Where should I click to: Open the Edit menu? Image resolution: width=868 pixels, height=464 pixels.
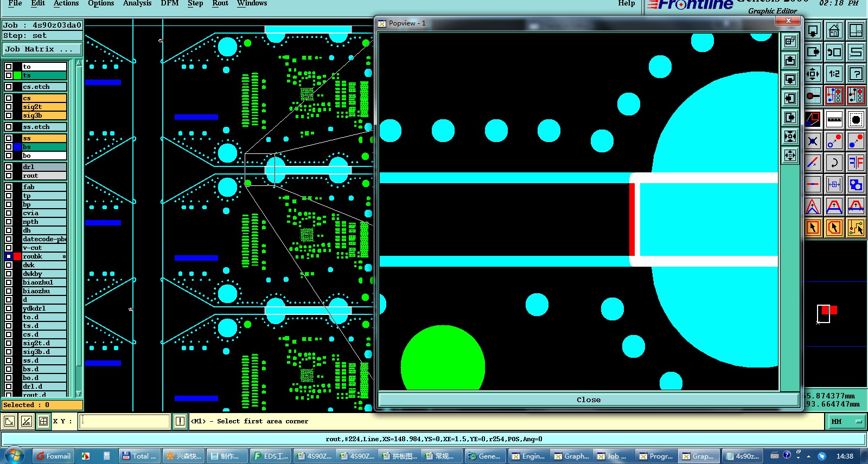tap(38, 3)
